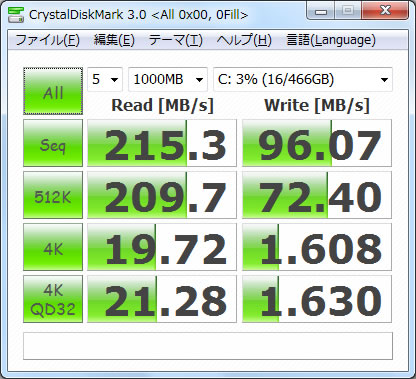The height and width of the screenshot is (379, 416).
Task: Open the 編集(E) menu
Action: point(114,40)
